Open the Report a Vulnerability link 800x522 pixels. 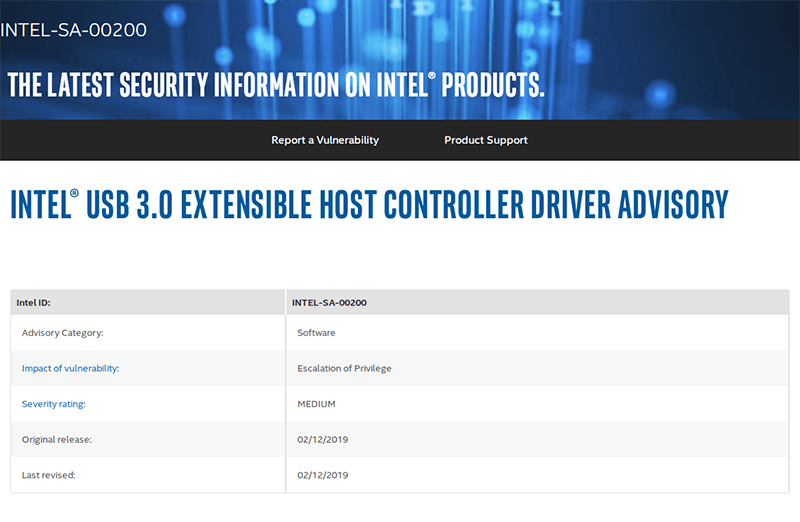point(325,140)
